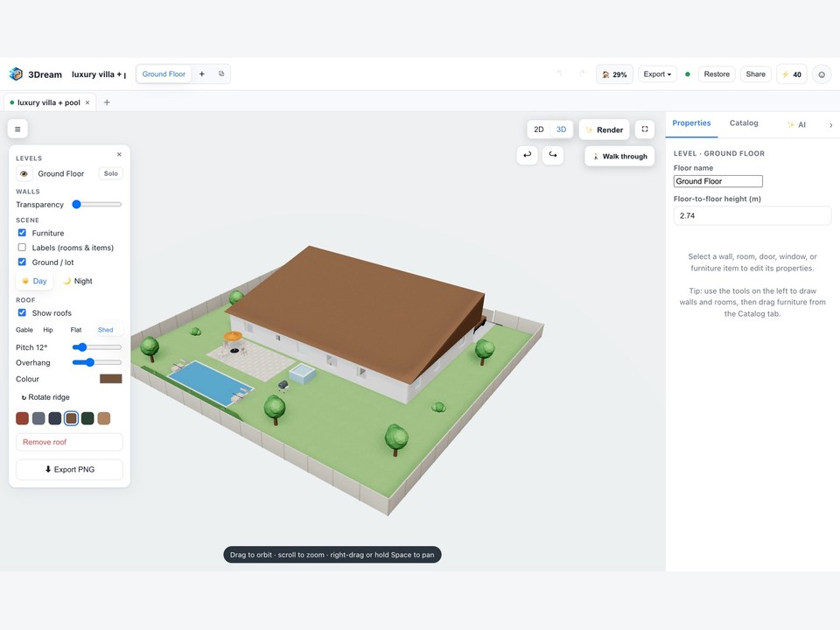The width and height of the screenshot is (840, 630).
Task: Click the canvas redo arrow button
Action: (553, 156)
